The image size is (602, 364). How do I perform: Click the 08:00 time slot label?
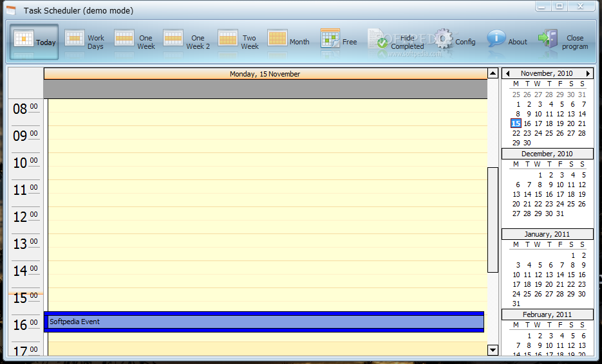[x=25, y=109]
